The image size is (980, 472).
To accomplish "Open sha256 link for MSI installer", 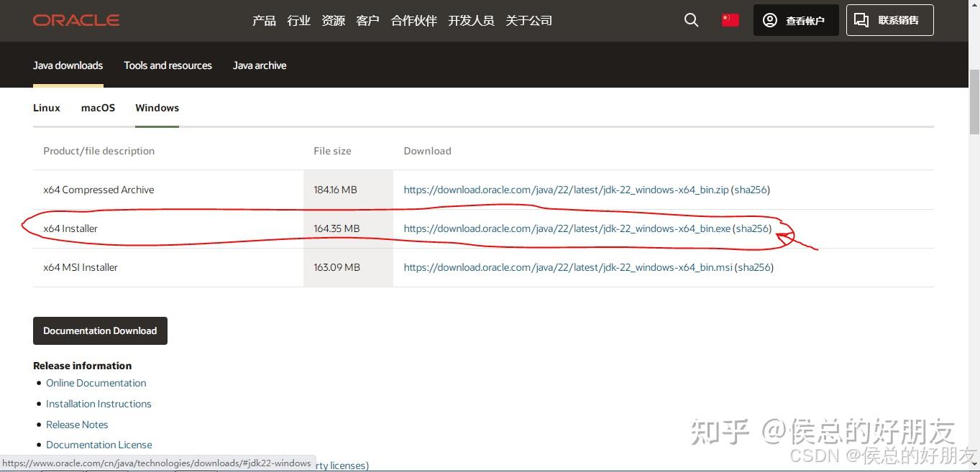I will tap(754, 267).
